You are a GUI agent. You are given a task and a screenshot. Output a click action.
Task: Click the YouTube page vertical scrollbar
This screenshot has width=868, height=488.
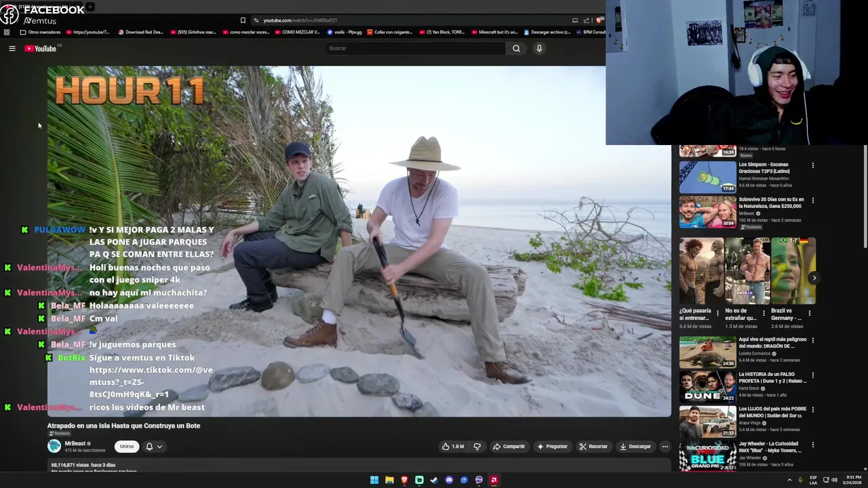pos(865,197)
